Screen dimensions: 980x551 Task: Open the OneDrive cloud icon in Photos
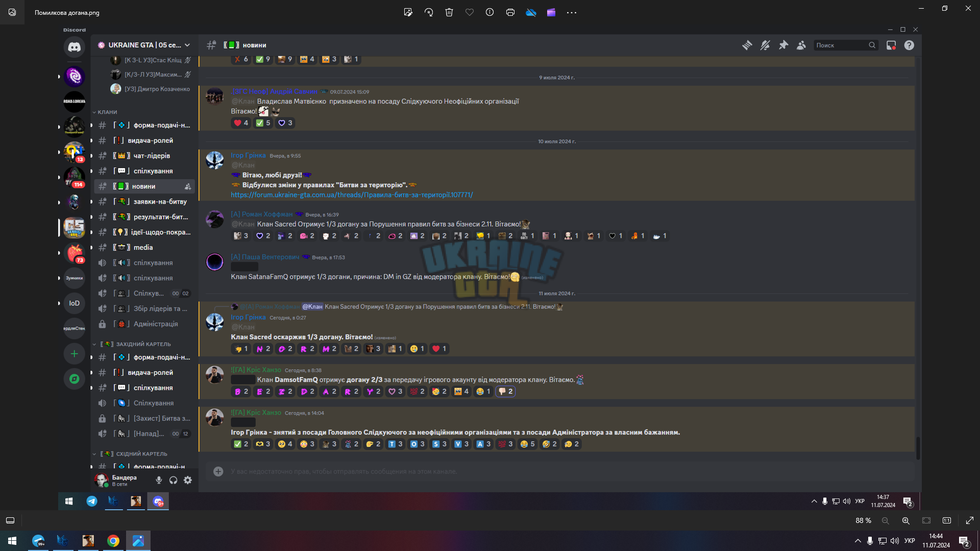click(x=531, y=12)
